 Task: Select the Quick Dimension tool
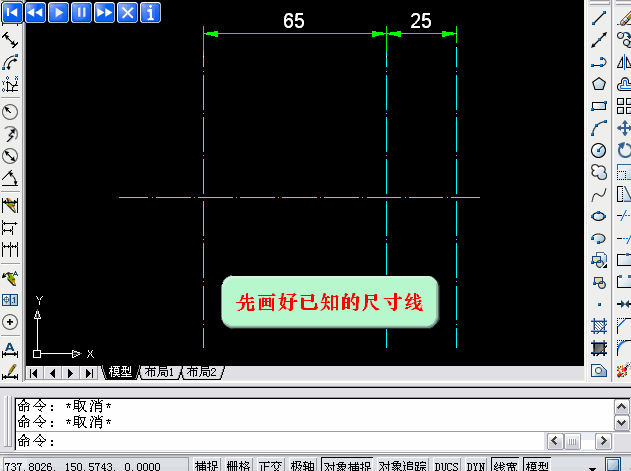coord(10,205)
